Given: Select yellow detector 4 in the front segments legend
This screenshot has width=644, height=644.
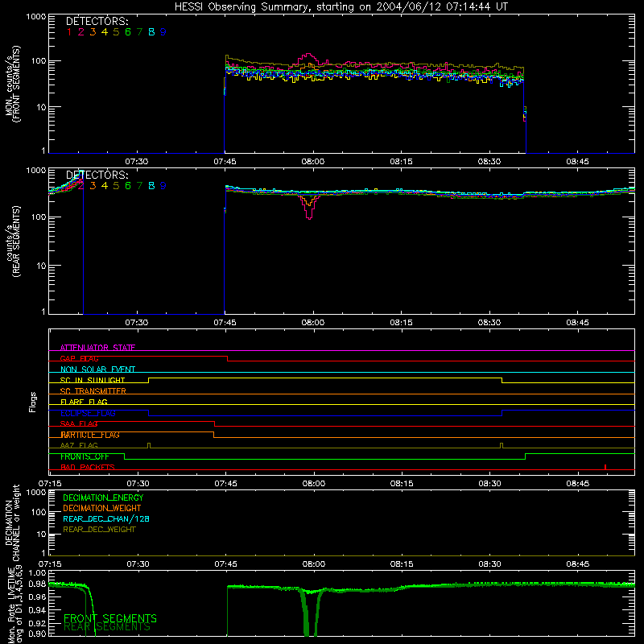Looking at the screenshot, I should (x=105, y=32).
